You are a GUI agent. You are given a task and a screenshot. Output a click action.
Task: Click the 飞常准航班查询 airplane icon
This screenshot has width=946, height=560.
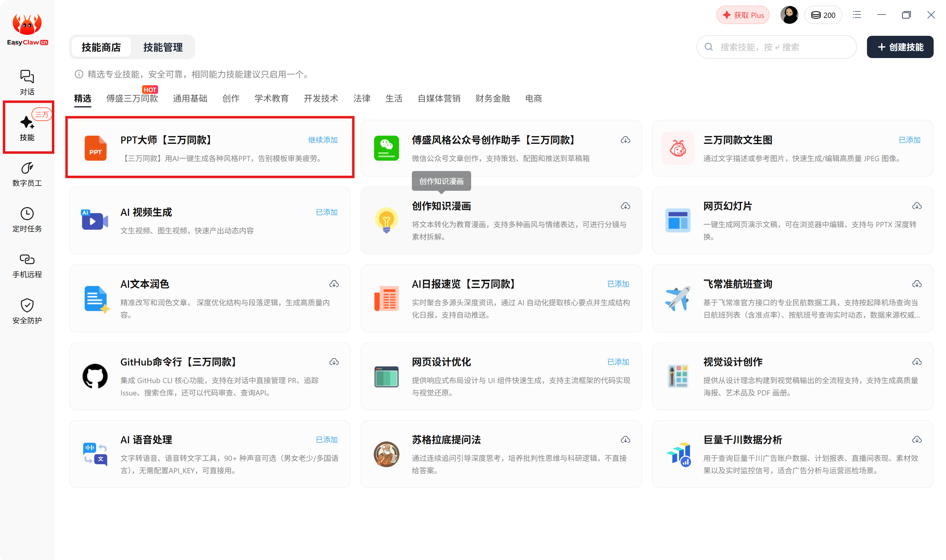(x=678, y=298)
